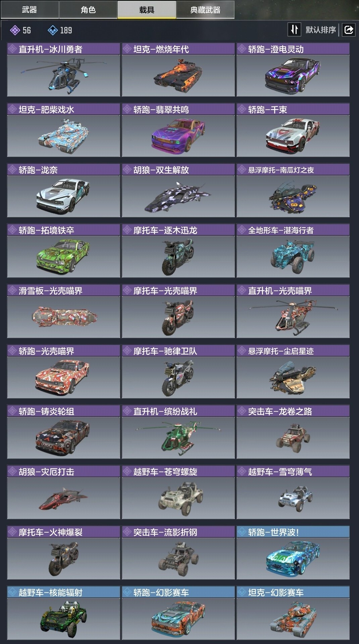The height and width of the screenshot is (644, 359).
Task: Select the 摩托车-逐木迅龙 motorcycle image
Action: (178, 257)
